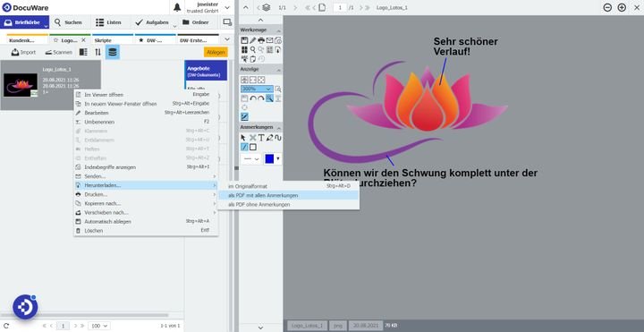Click the fit to width icon
The width and height of the screenshot is (644, 332).
[253, 80]
